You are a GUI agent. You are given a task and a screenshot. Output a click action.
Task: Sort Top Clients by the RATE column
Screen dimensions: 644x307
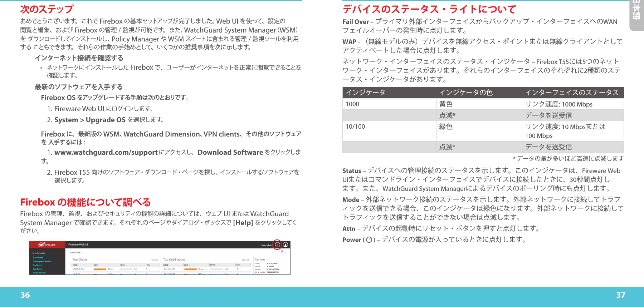(x=97, y=265)
